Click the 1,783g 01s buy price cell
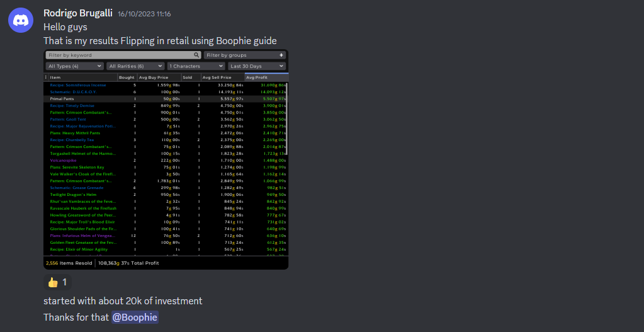644x332 pixels. tap(168, 181)
